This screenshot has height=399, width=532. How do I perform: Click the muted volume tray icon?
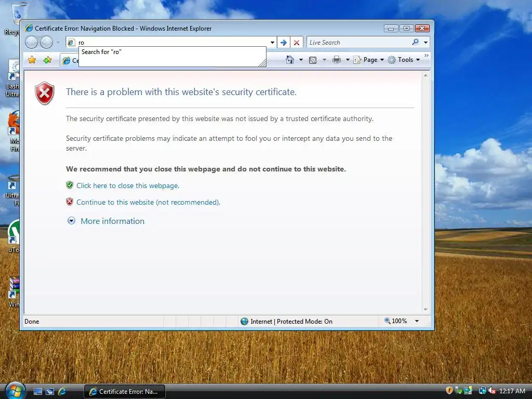[x=491, y=391]
